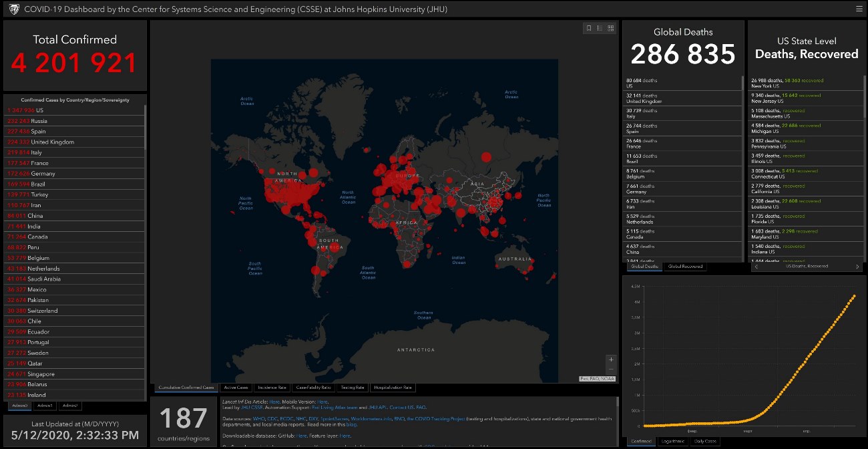The image size is (868, 449).
Task: Show the Confirmed chart tab
Action: pyautogui.click(x=641, y=442)
